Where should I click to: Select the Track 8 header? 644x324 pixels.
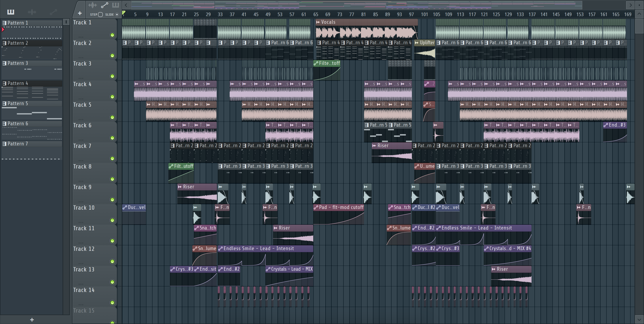(95, 173)
